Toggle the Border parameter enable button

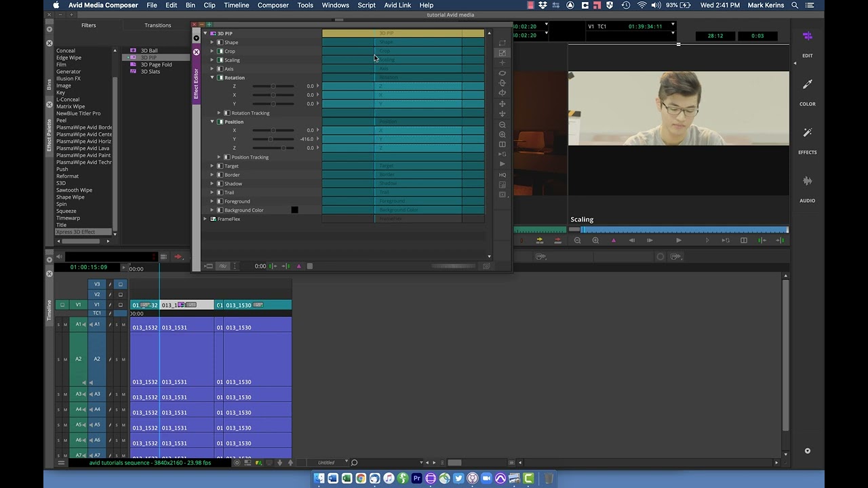coord(220,175)
